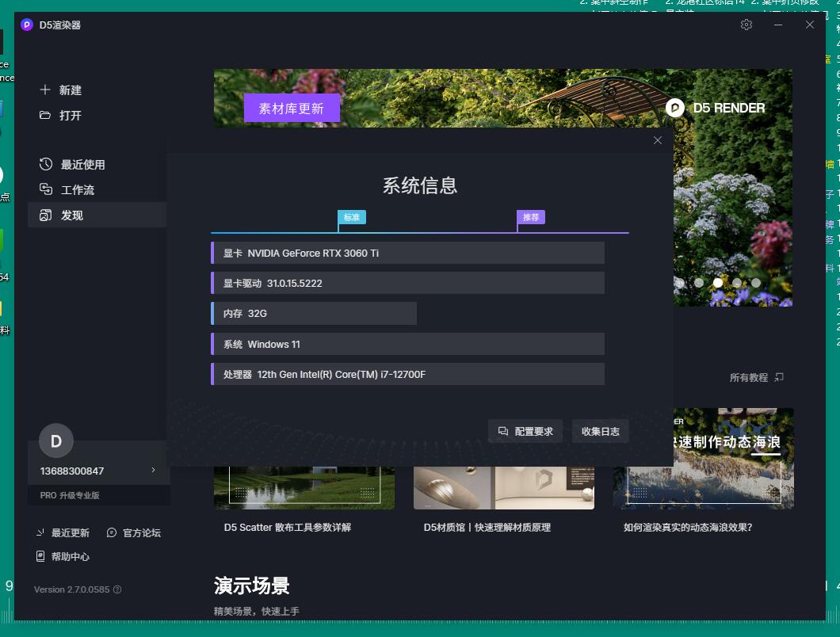Click the settings gear icon in title bar
Screen dimensions: 840x637
pos(746,25)
